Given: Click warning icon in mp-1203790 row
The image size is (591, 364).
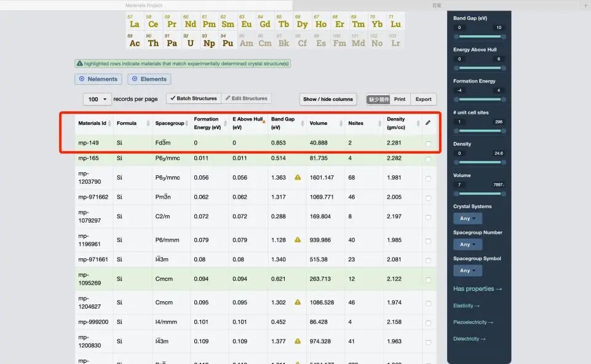Looking at the screenshot, I should [x=298, y=177].
